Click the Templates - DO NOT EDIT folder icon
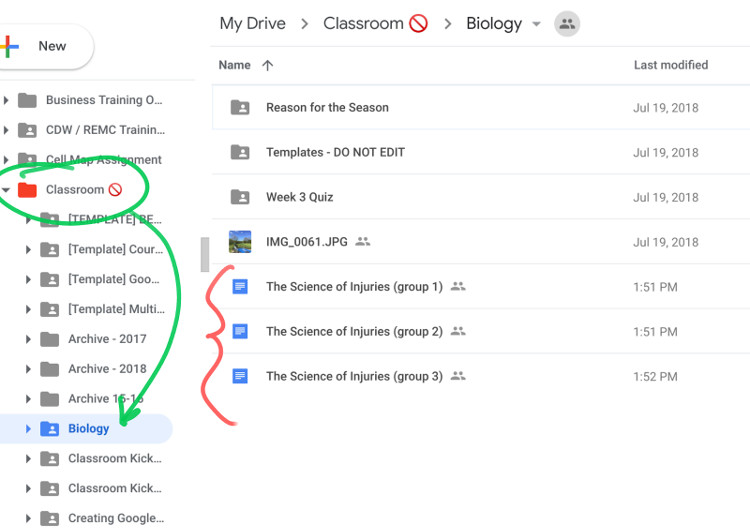 (x=240, y=152)
